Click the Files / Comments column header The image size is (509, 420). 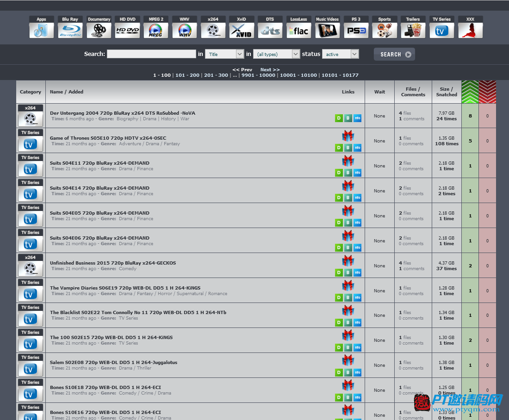[413, 92]
